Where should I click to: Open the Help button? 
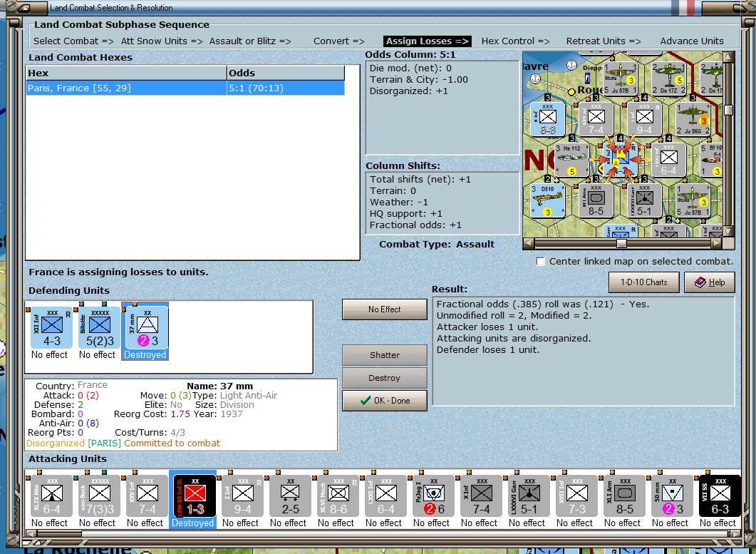pos(709,282)
